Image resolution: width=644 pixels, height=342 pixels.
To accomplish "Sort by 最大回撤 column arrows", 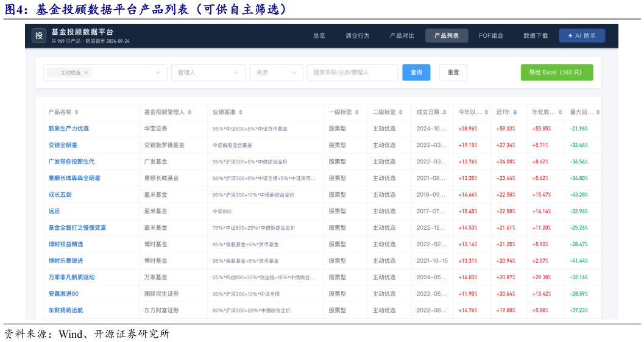I will (x=598, y=112).
